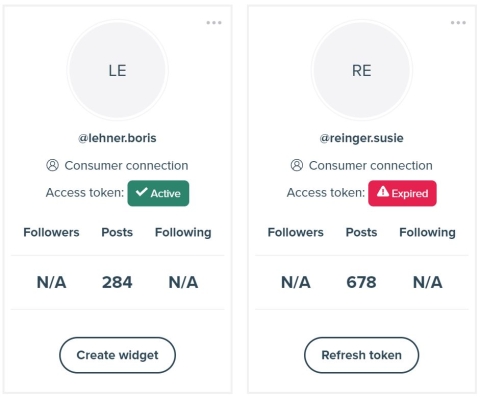Open the three-dot menu on lehner.boris card

coord(214,23)
